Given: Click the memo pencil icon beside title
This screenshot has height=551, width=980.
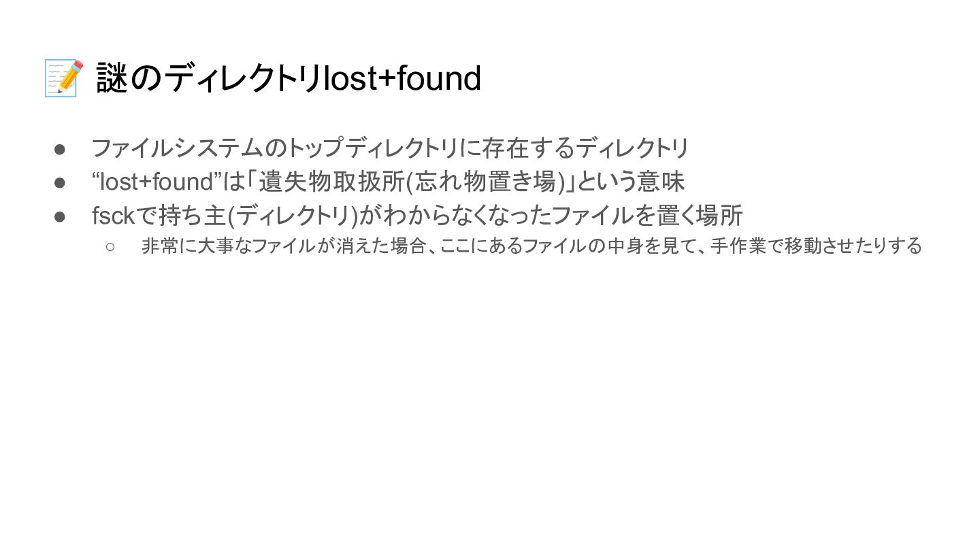Looking at the screenshot, I should [x=64, y=78].
